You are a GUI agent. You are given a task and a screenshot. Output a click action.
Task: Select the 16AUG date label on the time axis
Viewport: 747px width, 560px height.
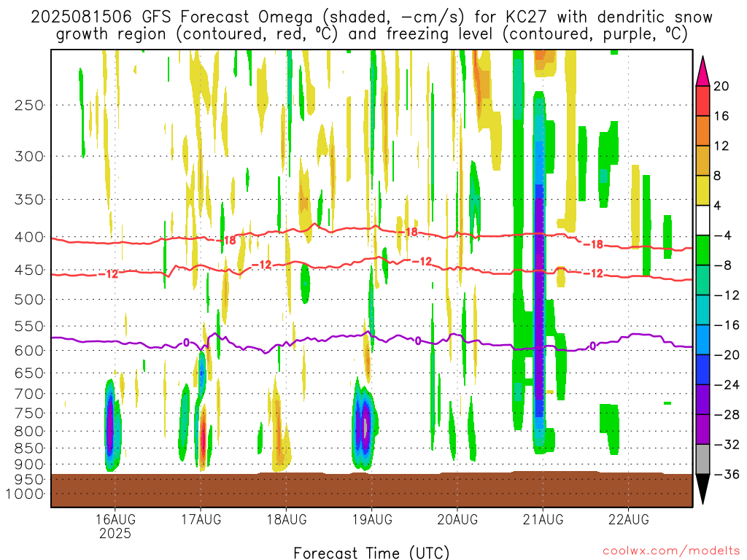115,519
